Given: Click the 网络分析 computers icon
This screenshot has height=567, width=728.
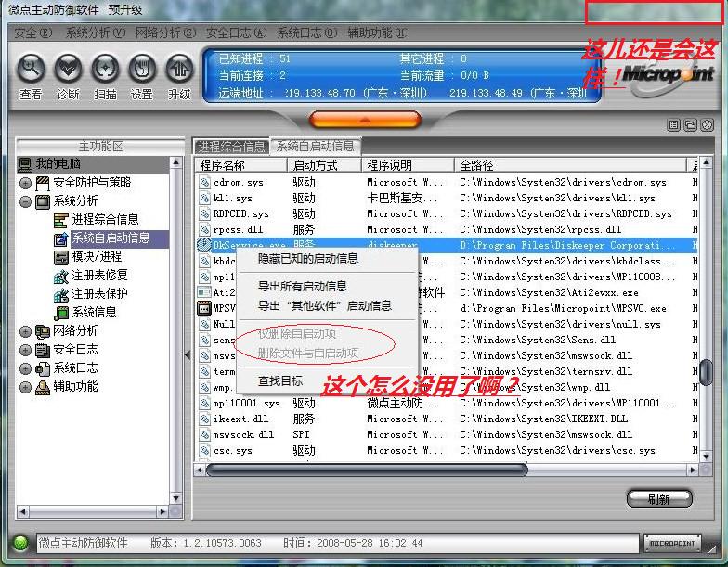Looking at the screenshot, I should [x=43, y=331].
